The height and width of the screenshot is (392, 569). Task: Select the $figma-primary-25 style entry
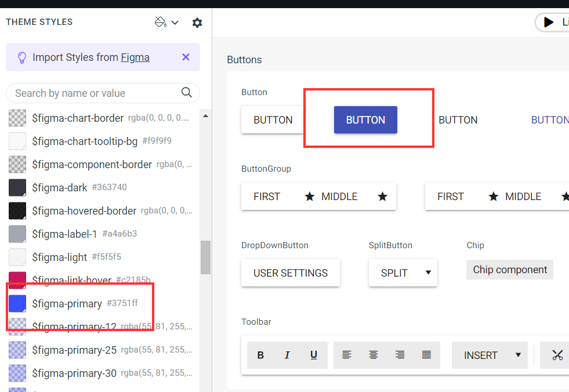coord(74,350)
